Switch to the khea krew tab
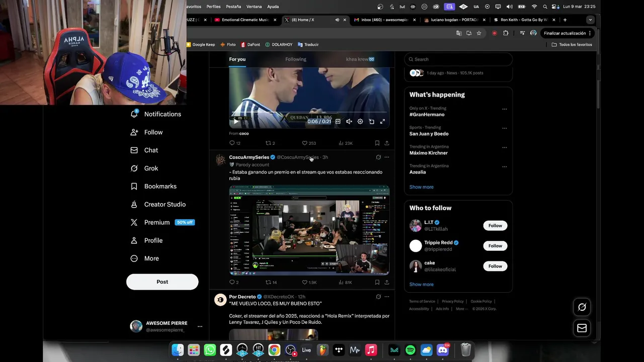The image size is (644, 362). (x=360, y=59)
